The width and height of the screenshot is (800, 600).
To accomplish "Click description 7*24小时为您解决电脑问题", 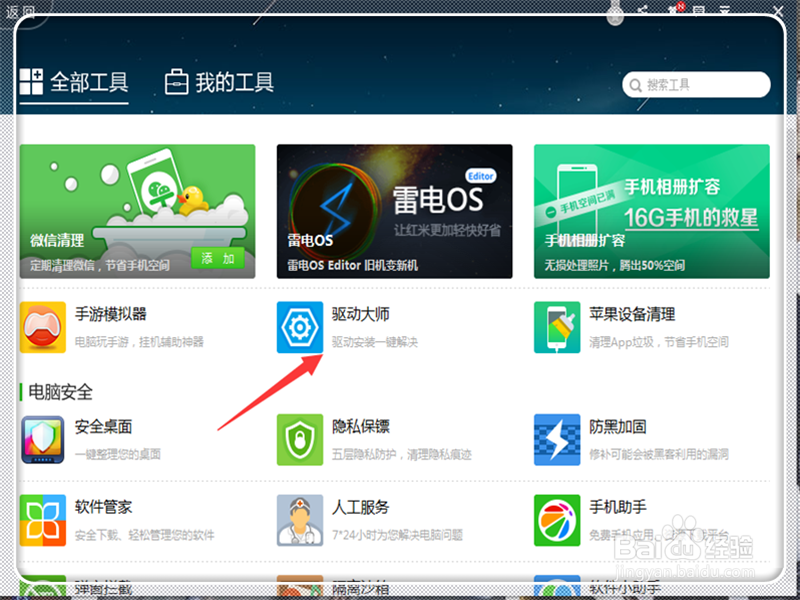I will (397, 535).
